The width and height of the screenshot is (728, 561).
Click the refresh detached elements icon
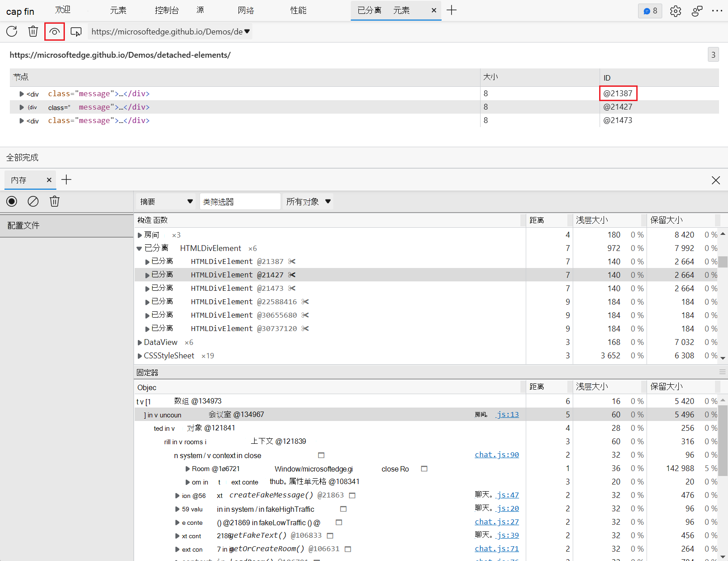tap(12, 31)
